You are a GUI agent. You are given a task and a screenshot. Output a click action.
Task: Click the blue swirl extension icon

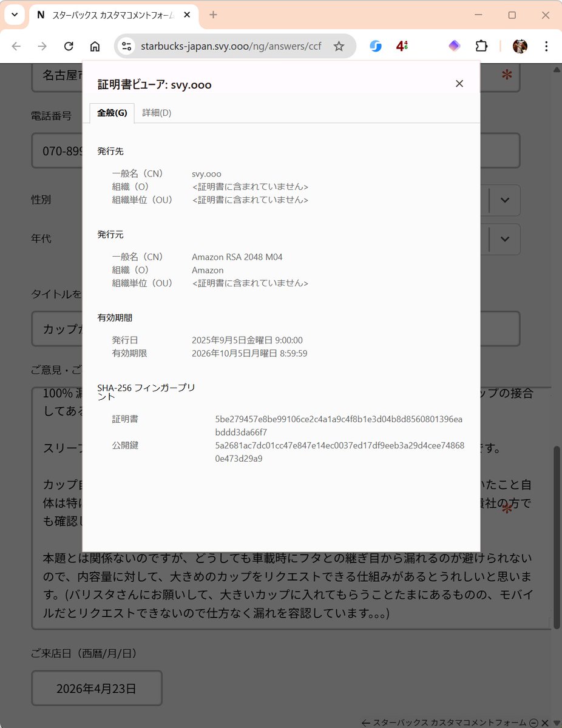pyautogui.click(x=376, y=46)
